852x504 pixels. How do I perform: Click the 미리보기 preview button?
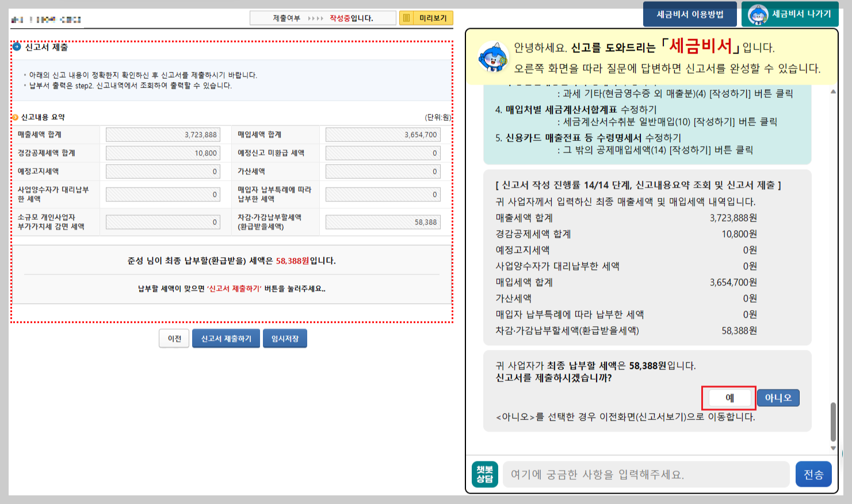(426, 18)
